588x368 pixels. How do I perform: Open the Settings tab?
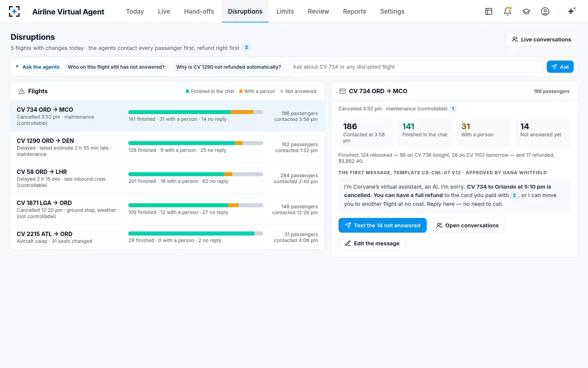[x=392, y=11]
